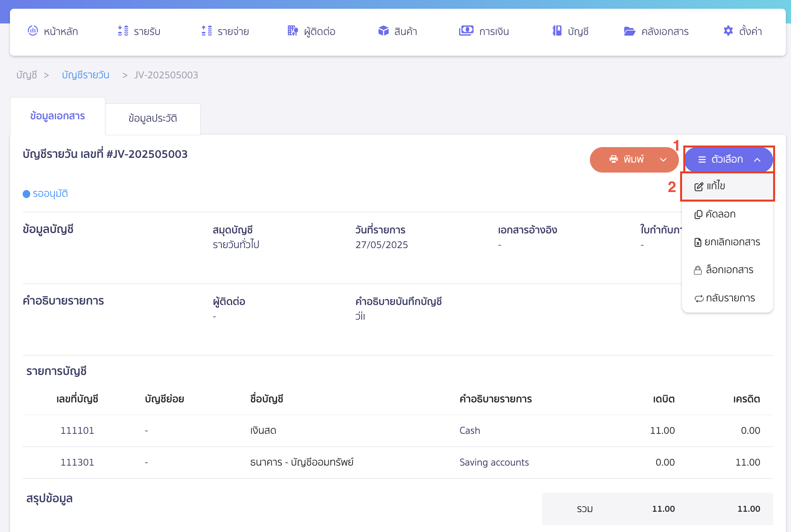Open ตั้งค่า settings gear icon

coord(728,31)
